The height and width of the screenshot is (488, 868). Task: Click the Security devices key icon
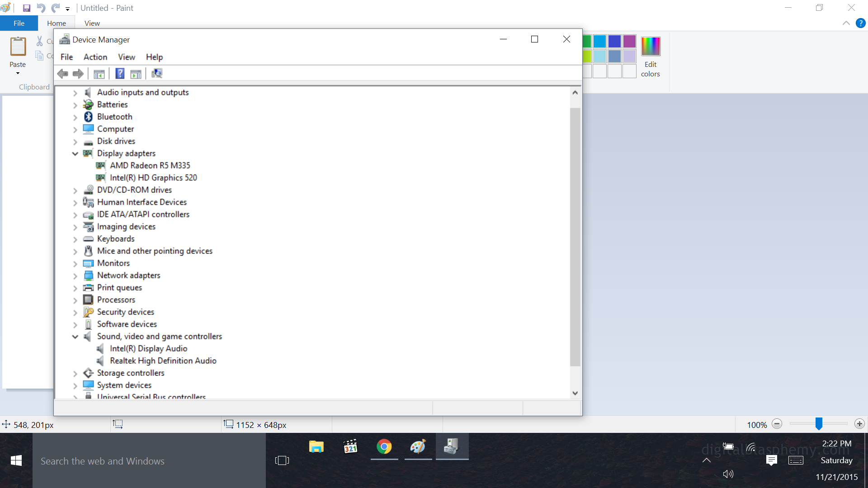point(88,312)
